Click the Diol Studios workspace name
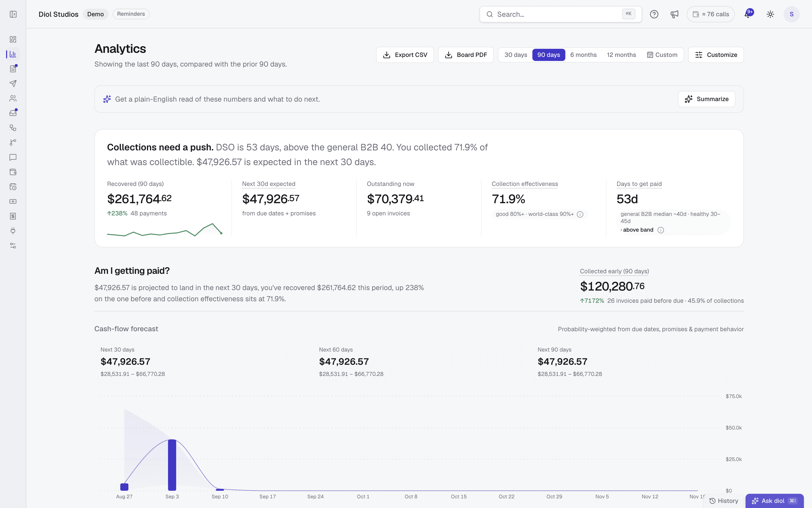The width and height of the screenshot is (812, 508). point(58,14)
